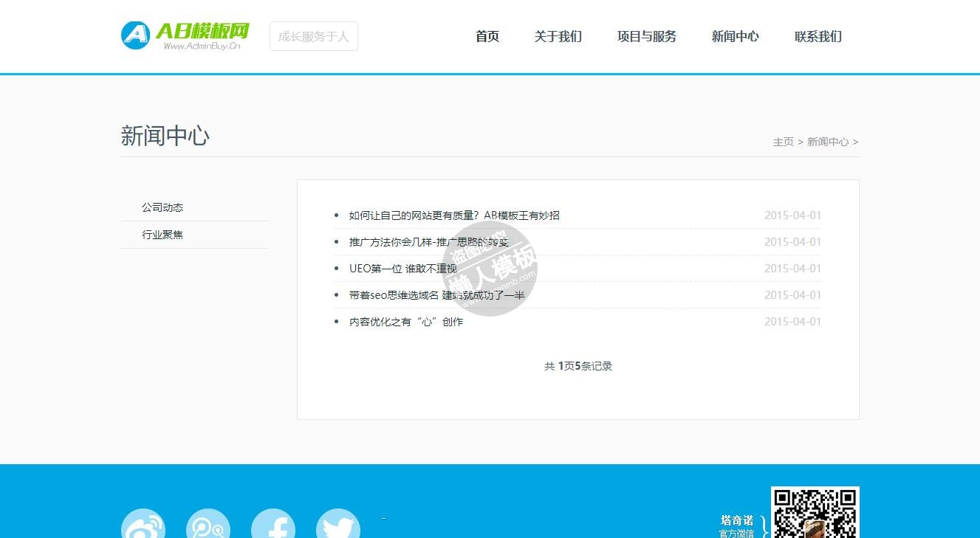Click the 塔奇诺 官方微信 label
Viewport: 980px width, 538px height.
click(x=737, y=526)
